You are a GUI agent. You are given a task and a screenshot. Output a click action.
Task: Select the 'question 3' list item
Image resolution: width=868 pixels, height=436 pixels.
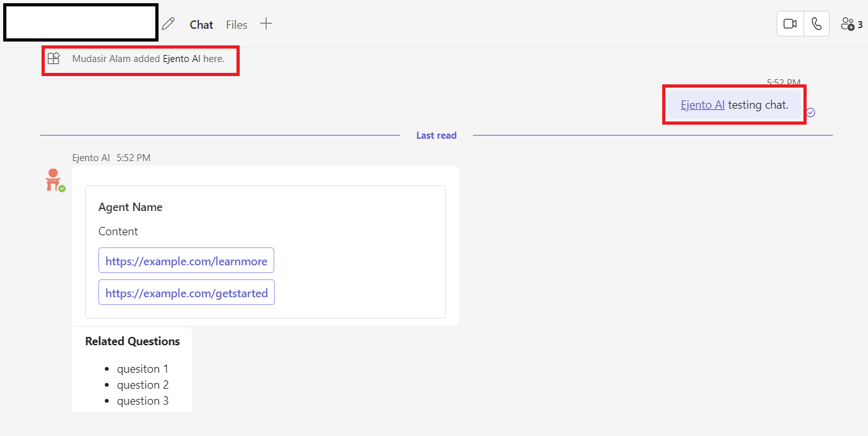click(143, 401)
